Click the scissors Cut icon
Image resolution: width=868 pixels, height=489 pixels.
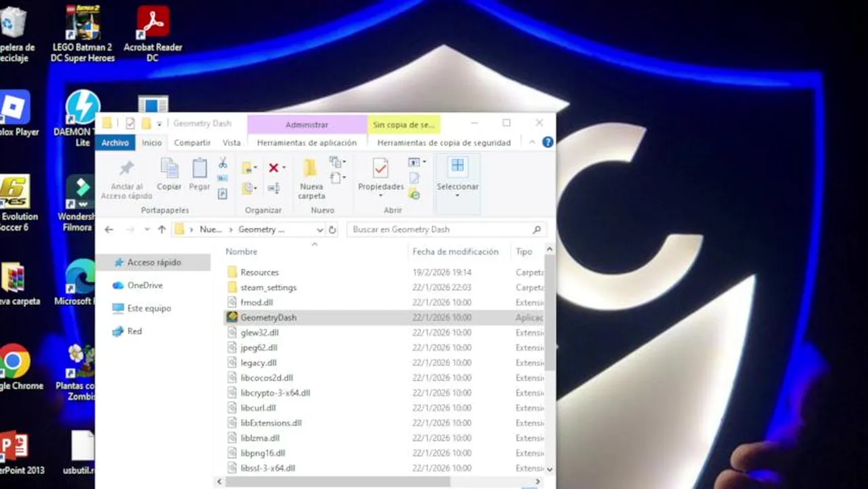pyautogui.click(x=222, y=163)
